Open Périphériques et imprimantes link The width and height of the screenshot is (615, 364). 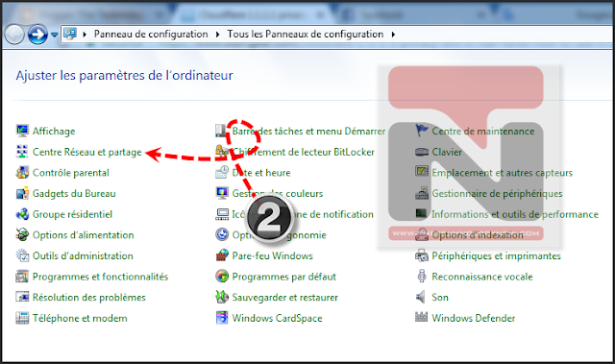pyautogui.click(x=497, y=255)
